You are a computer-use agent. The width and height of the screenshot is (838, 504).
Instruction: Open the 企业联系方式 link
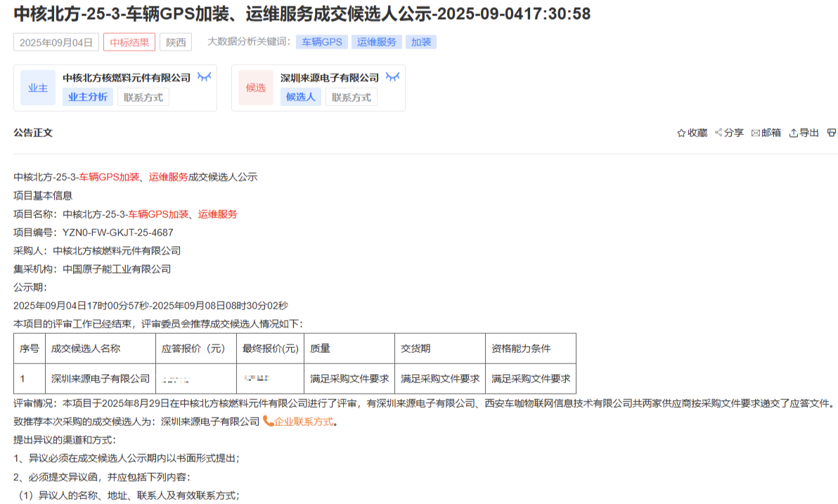coord(304,422)
